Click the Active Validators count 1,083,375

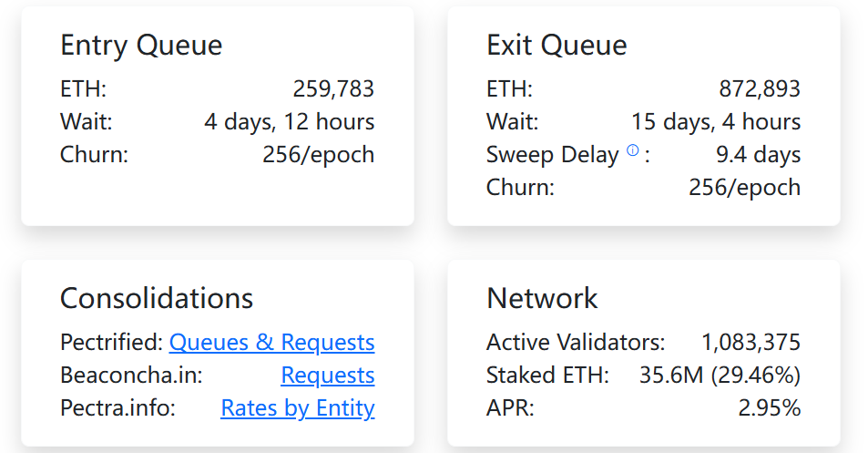(x=751, y=343)
